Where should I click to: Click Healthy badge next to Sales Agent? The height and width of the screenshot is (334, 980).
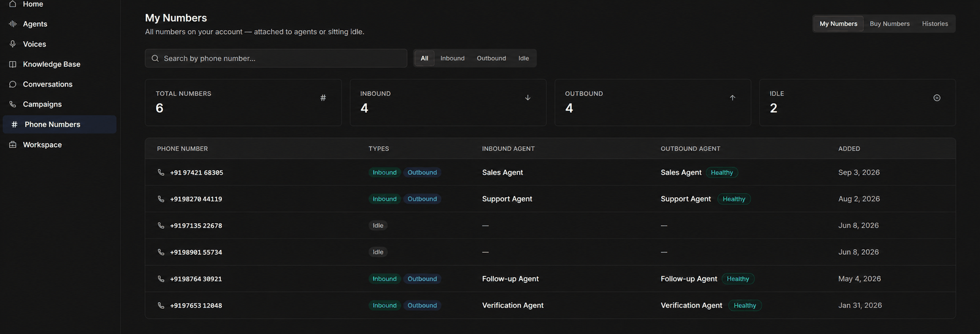click(x=722, y=172)
